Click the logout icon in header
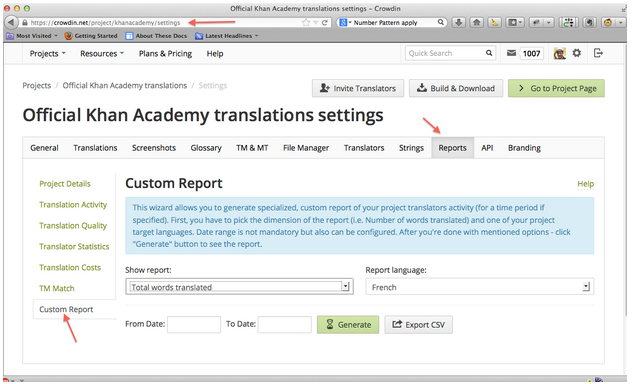633x384 pixels. [598, 53]
